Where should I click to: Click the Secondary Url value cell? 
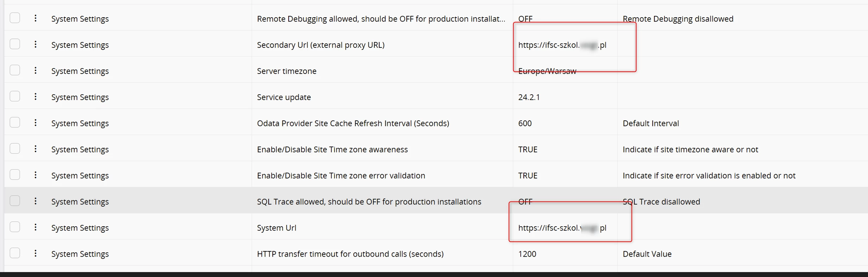pos(565,45)
